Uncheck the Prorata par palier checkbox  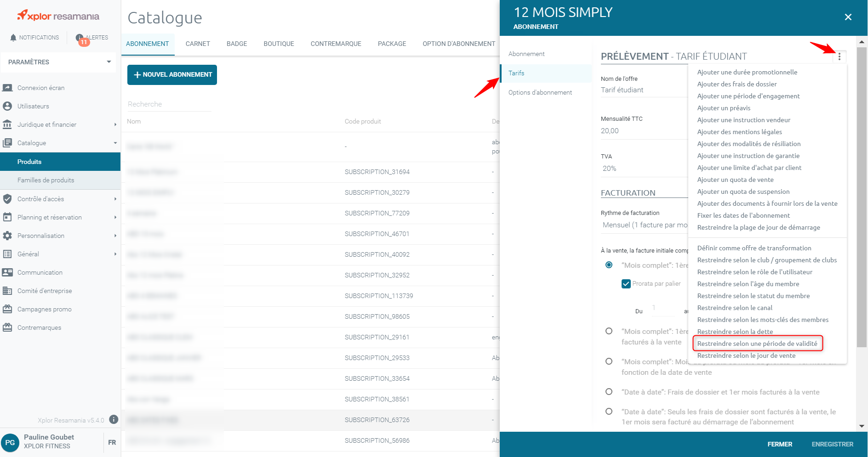626,284
